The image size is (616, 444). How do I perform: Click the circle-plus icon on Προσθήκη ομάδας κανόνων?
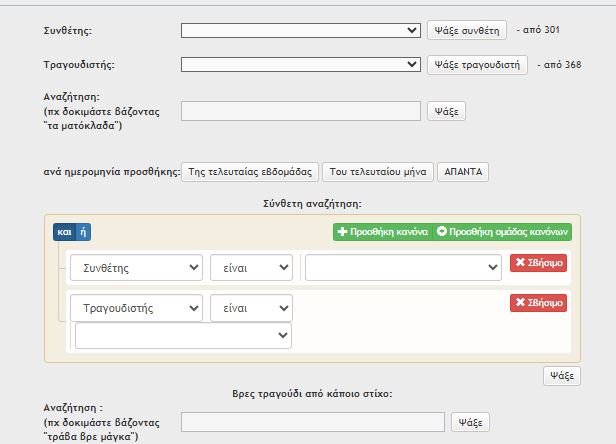(442, 231)
